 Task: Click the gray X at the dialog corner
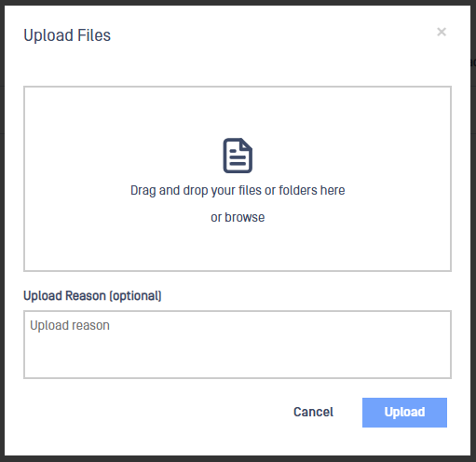point(442,32)
